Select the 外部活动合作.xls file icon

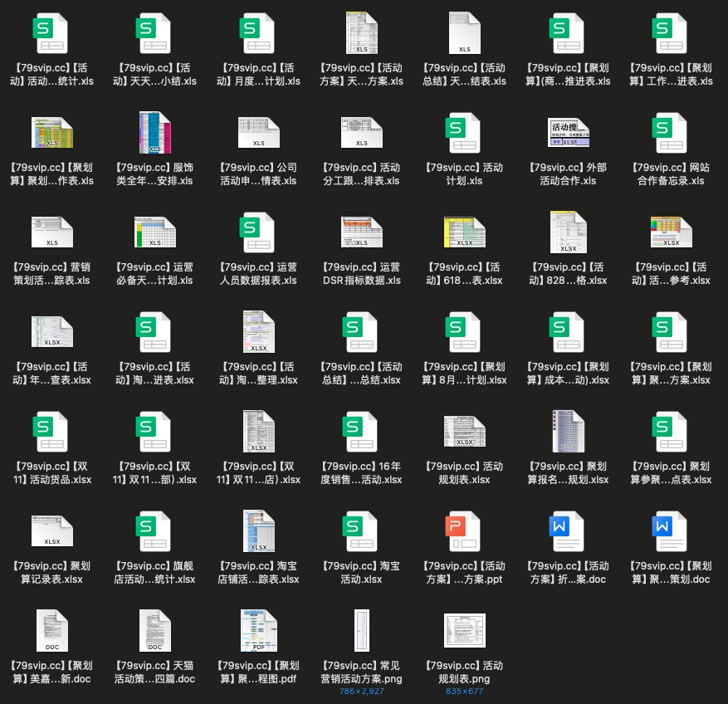click(568, 133)
